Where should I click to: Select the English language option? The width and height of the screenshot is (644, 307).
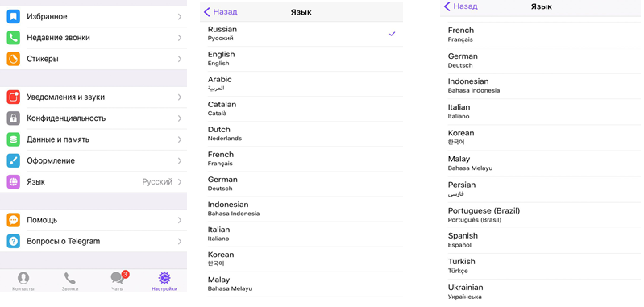(302, 59)
